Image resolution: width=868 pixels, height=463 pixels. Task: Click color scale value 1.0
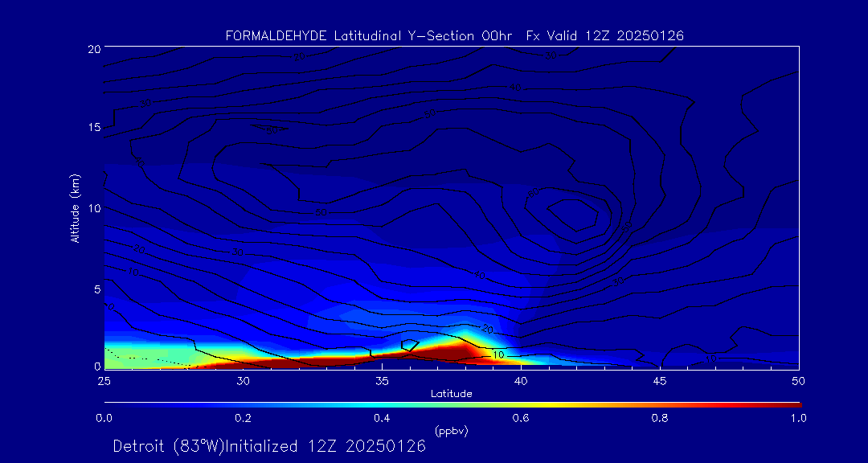click(798, 418)
